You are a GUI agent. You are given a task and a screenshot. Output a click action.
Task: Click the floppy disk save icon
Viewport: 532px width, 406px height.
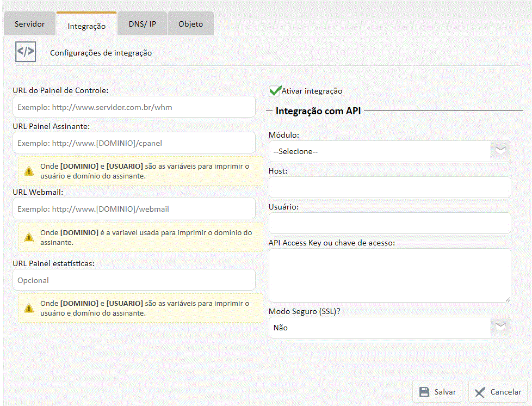(424, 392)
